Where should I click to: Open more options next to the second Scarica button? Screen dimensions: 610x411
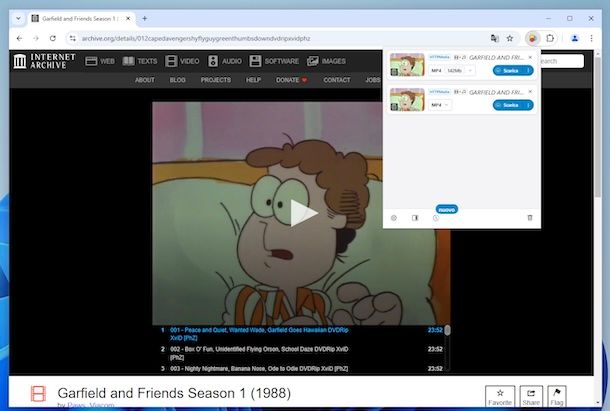[x=529, y=105]
